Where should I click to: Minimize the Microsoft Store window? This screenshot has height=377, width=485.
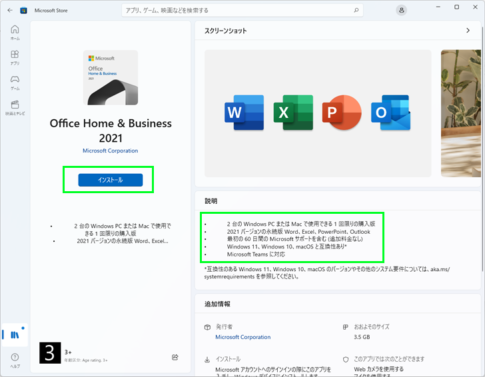coord(438,7)
